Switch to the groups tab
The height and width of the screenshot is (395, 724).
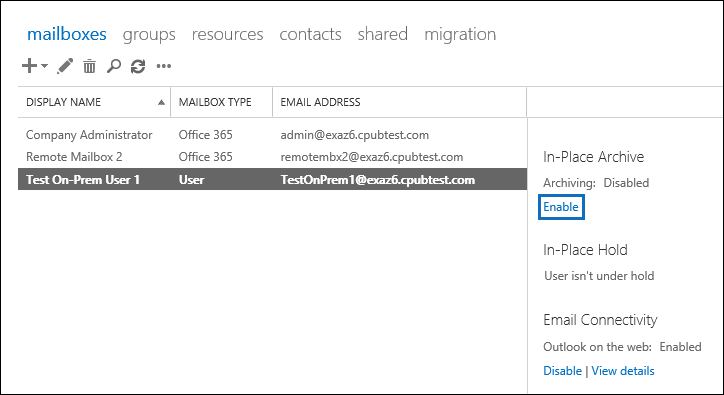click(149, 35)
